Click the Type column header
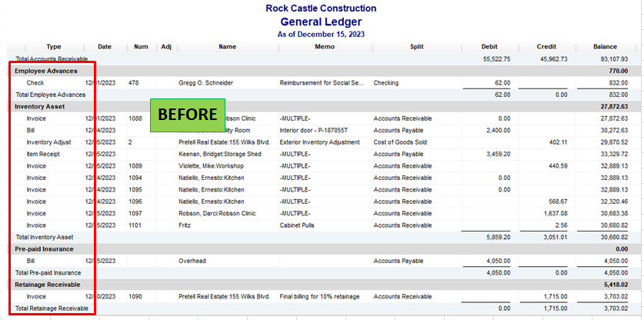 click(x=54, y=47)
